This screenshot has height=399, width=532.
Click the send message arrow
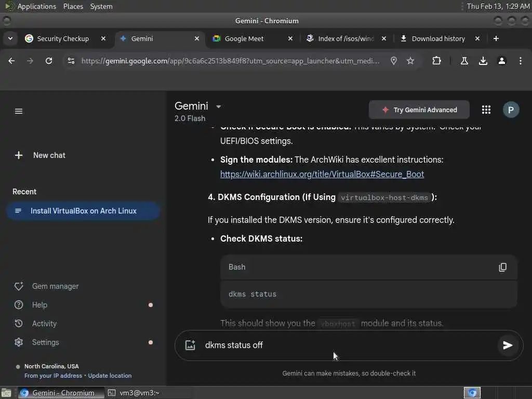click(507, 345)
